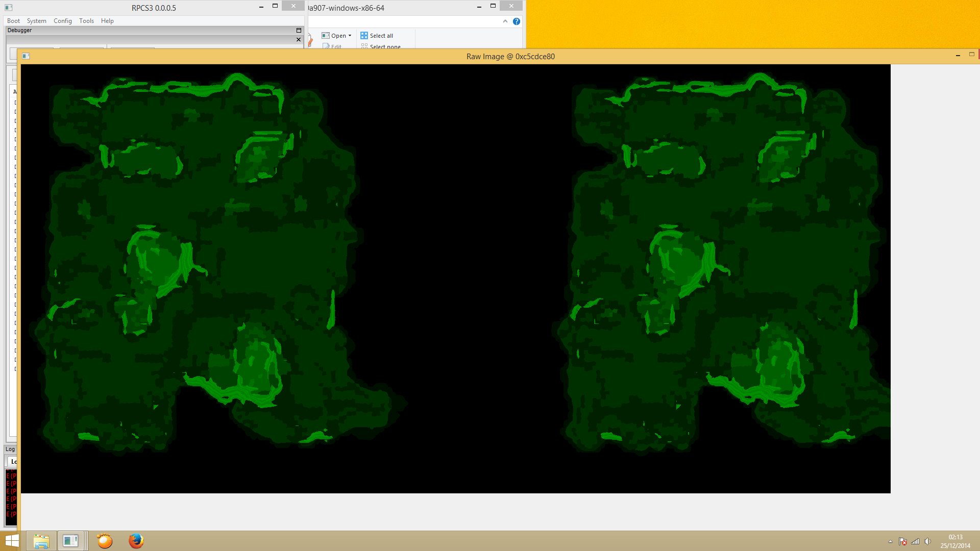Viewport: 980px width, 551px height.
Task: Open the Windows Start button
Action: click(x=12, y=541)
